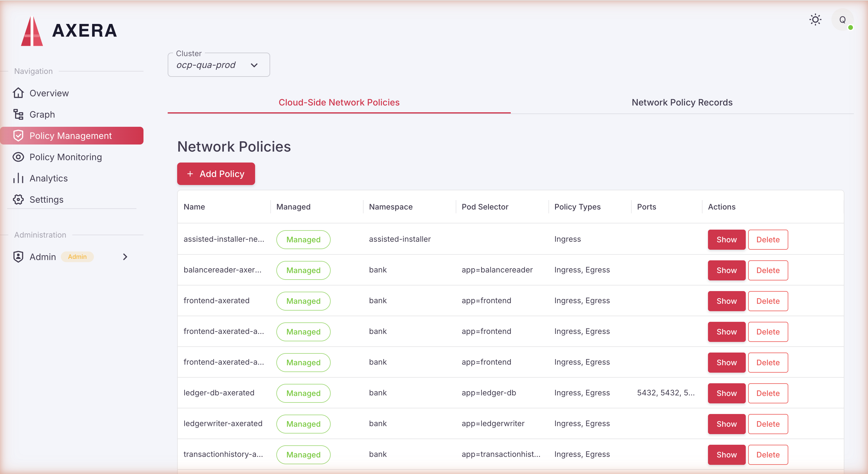Click the Policy Monitoring eye icon

[x=18, y=157]
